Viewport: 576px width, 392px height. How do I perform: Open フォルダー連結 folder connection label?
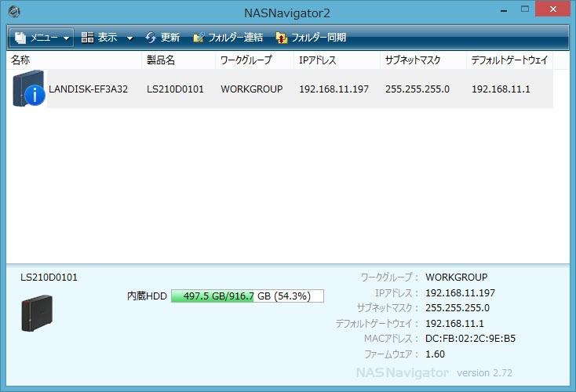coord(235,38)
